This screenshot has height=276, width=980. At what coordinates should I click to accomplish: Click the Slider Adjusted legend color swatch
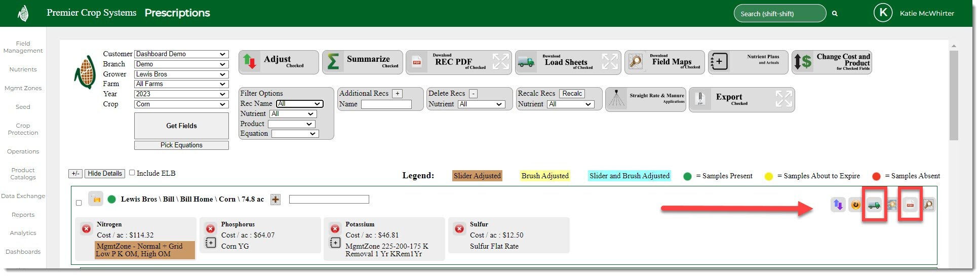pyautogui.click(x=477, y=176)
